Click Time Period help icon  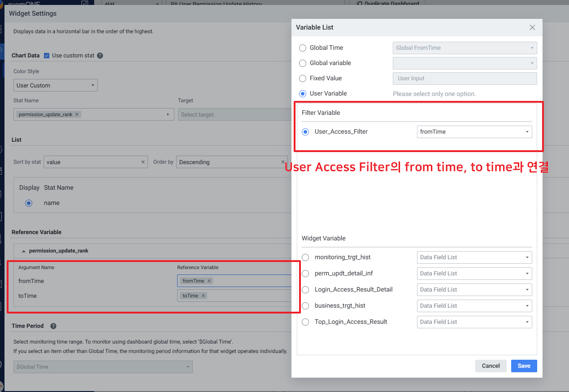coord(53,326)
